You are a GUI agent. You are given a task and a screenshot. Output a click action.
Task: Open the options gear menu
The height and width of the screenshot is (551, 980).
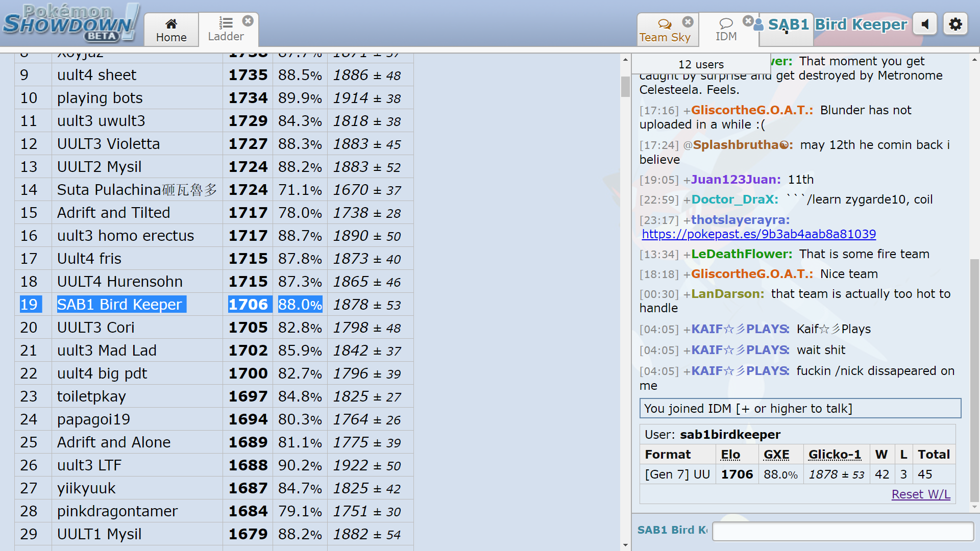point(955,24)
